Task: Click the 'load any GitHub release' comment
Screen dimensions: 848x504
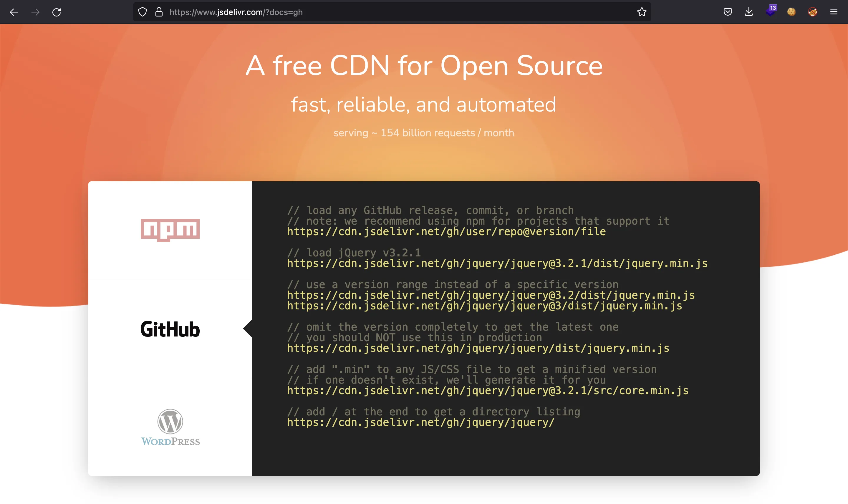Action: click(x=430, y=210)
